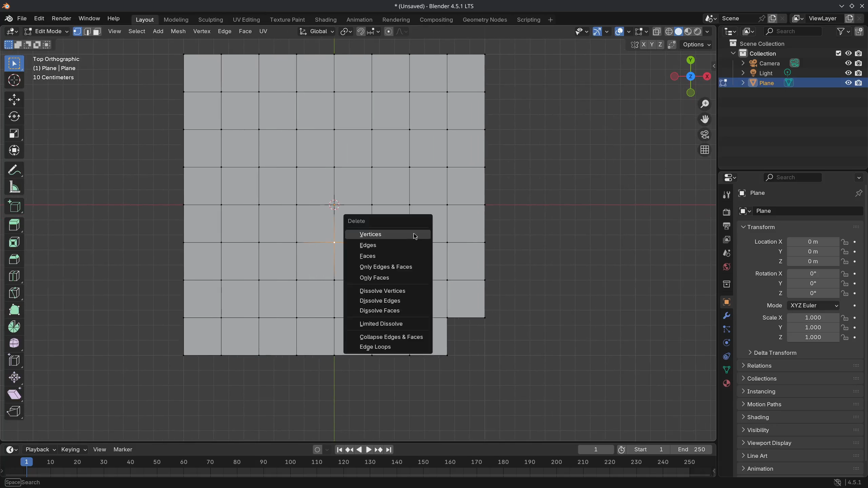Toggle camera view in viewport

pos(704,135)
